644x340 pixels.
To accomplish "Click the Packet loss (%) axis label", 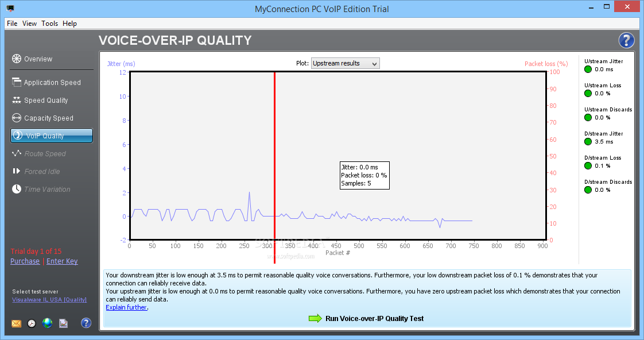I will tap(546, 64).
